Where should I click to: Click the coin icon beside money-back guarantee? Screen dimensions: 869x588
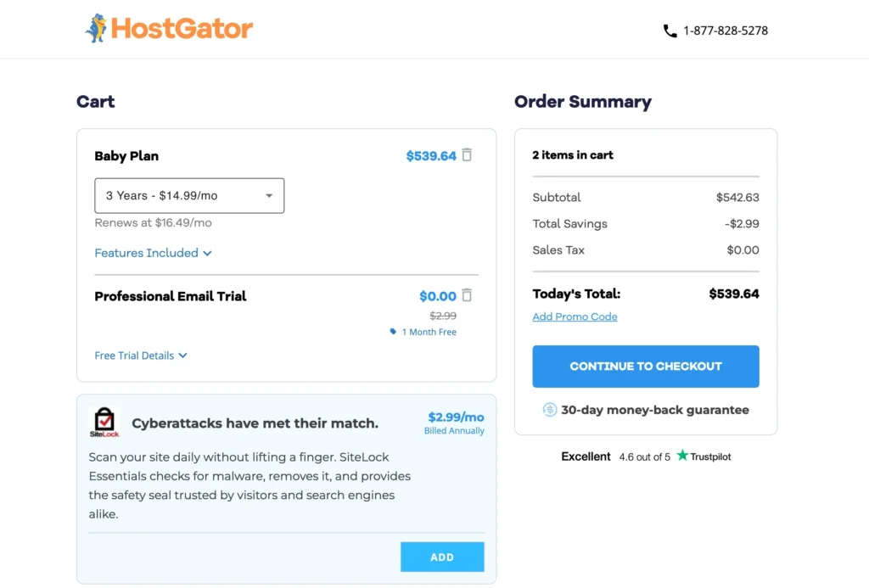click(x=551, y=410)
